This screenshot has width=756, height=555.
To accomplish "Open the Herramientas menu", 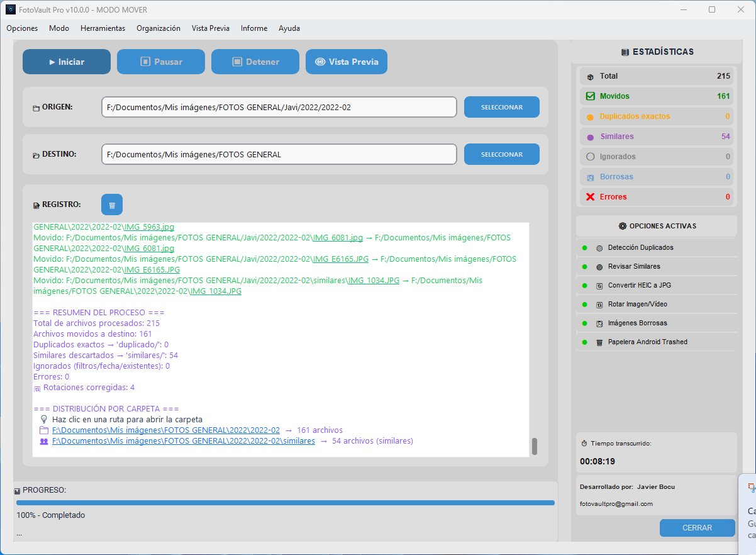I will pos(103,28).
